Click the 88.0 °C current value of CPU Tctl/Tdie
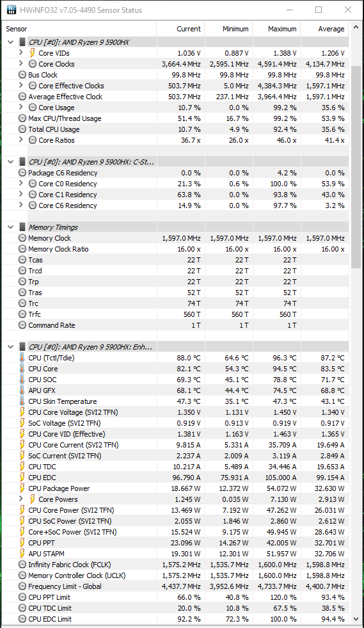Viewport: 364px width, 628px height. pos(188,358)
